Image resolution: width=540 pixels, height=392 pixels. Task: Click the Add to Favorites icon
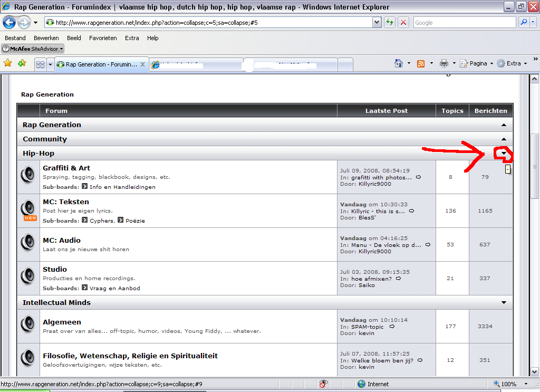click(x=22, y=63)
